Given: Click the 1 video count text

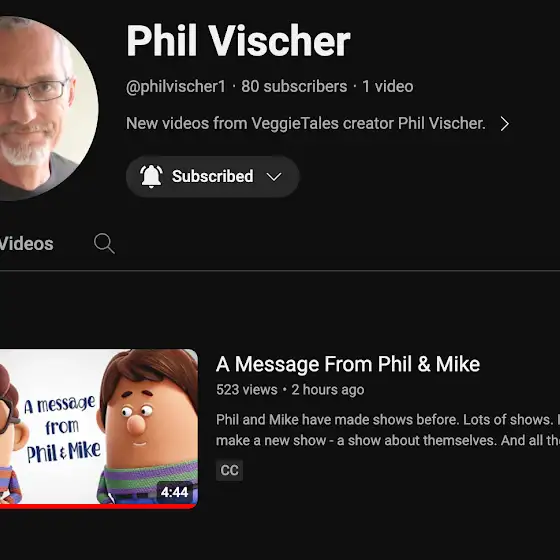Looking at the screenshot, I should point(388,86).
